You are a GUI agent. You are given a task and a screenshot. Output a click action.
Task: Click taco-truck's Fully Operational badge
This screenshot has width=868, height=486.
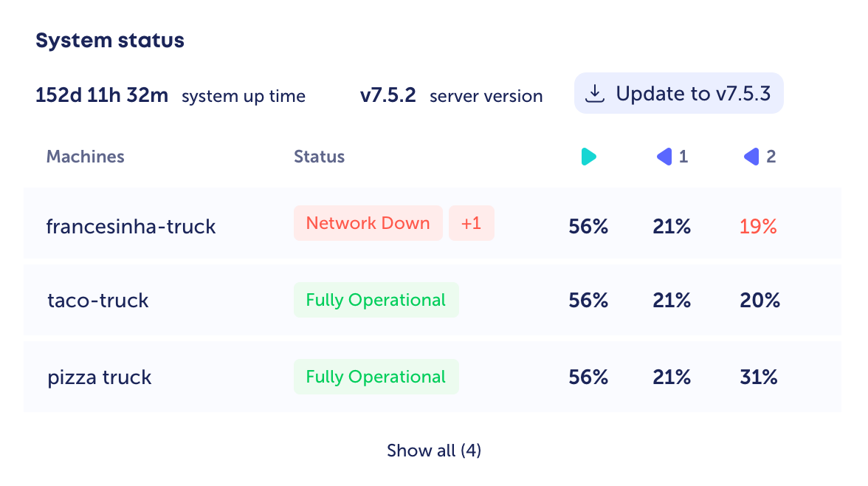click(376, 300)
